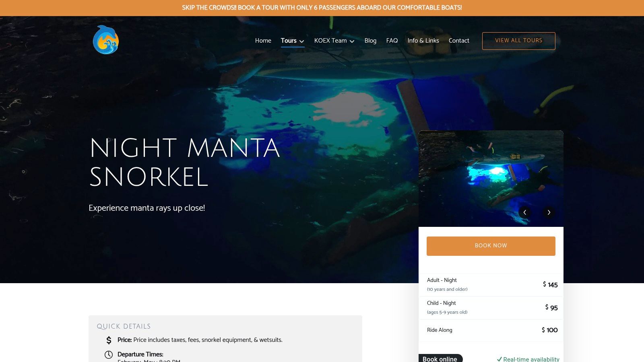Screen dimensions: 644x362
Task: Open the FAQ menu link
Action: [x=392, y=41]
